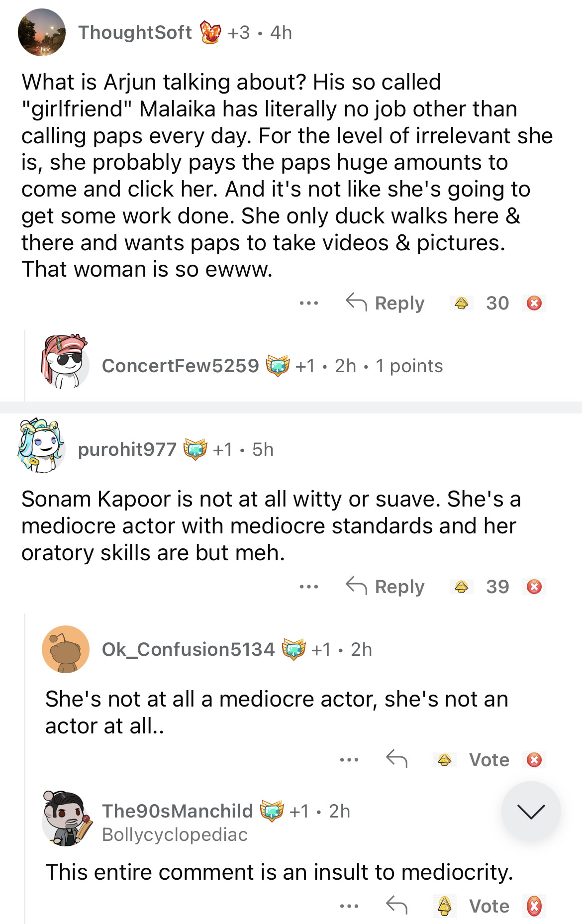Downvote ThoughtSoft's comment
Screen dimensions: 582x924
[534, 303]
